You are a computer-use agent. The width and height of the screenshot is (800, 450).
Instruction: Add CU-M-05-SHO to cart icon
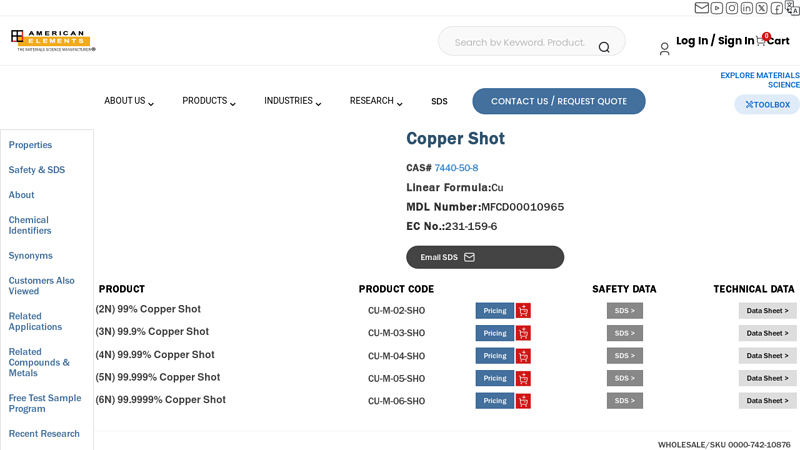[x=523, y=378]
